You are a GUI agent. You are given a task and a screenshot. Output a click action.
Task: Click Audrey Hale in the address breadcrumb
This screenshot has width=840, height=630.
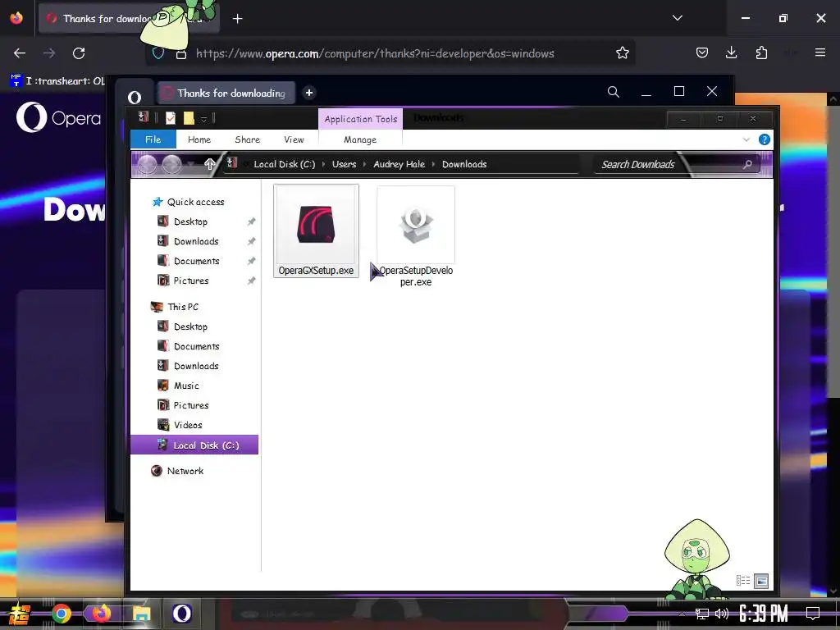(x=399, y=164)
